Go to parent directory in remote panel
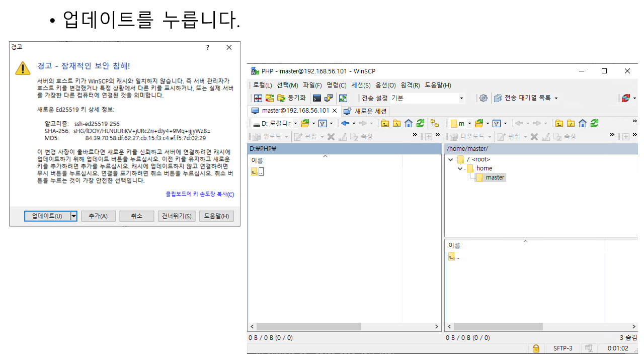 click(559, 123)
